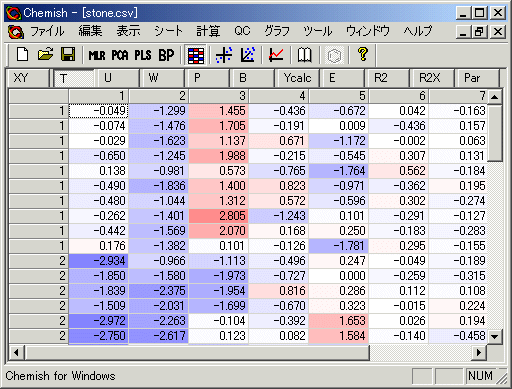This screenshot has width=512, height=389.
Task: Click the horizontal scrollbar right arrow
Action: click(479, 352)
